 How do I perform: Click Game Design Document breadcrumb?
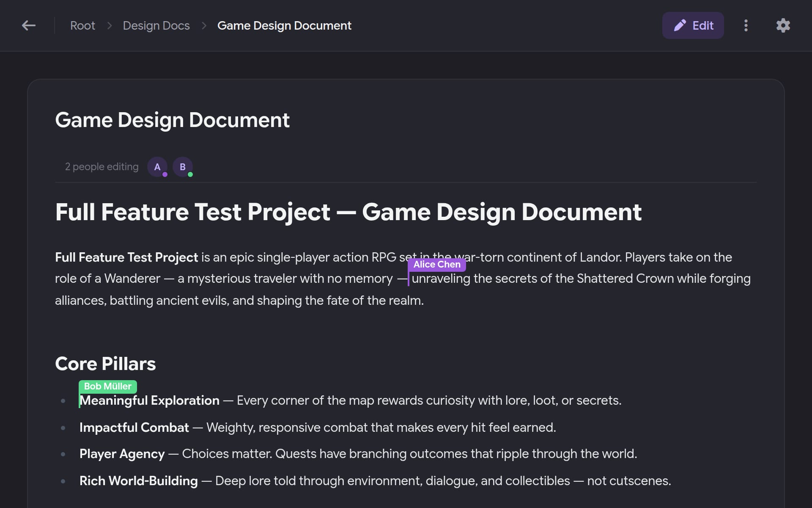pos(284,25)
